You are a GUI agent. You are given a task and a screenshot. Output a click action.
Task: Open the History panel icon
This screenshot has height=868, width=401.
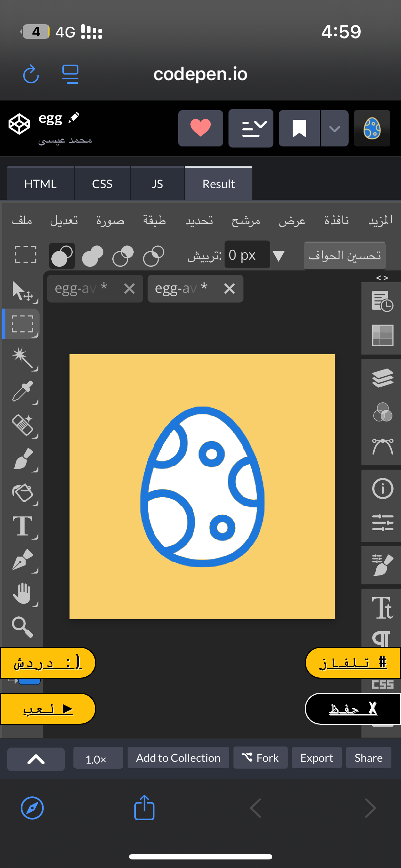point(382,301)
